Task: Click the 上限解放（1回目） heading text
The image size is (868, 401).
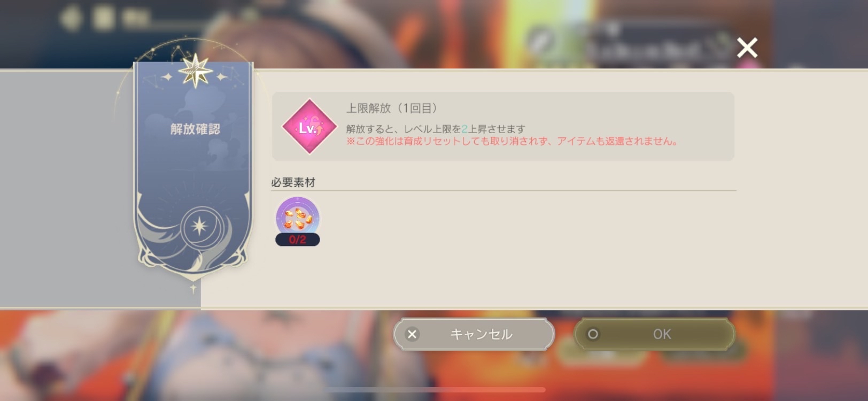Action: (392, 108)
